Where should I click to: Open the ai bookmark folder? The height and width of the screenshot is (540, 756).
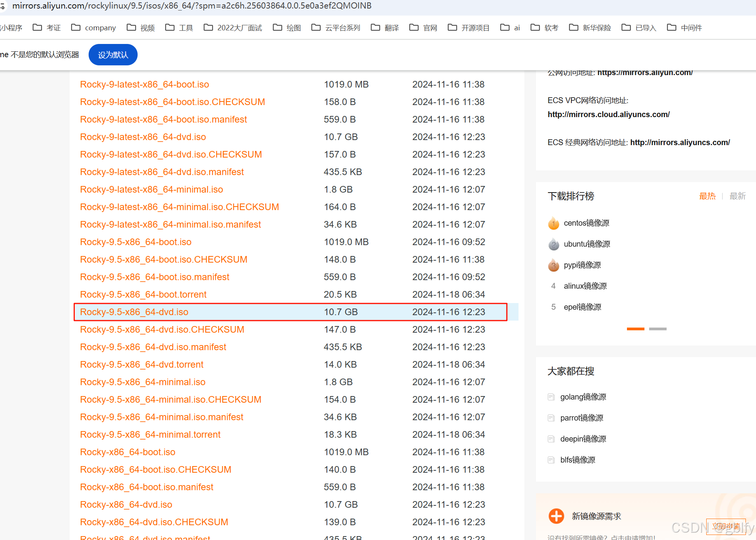coord(510,28)
